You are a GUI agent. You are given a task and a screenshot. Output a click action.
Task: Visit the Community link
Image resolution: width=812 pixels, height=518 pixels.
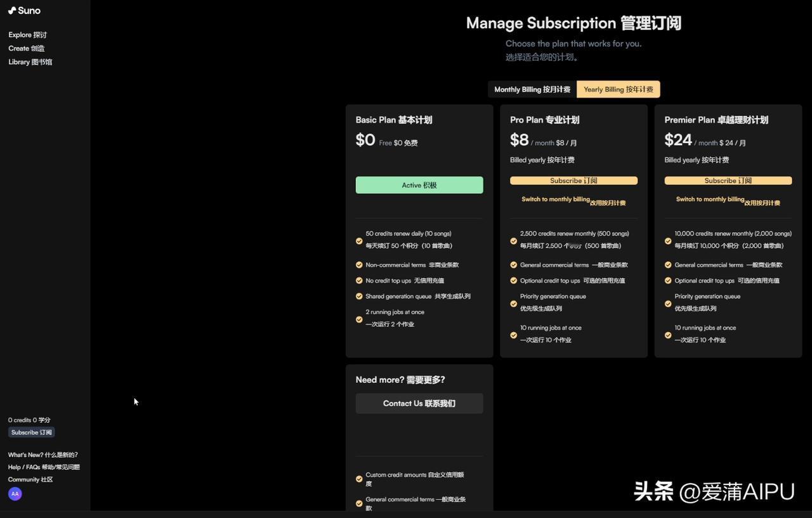pyautogui.click(x=30, y=479)
